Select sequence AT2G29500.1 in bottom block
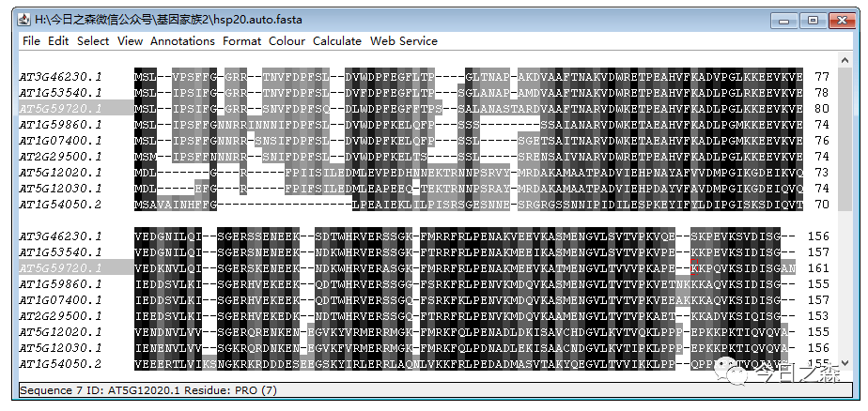The height and width of the screenshot is (411, 868). click(61, 316)
